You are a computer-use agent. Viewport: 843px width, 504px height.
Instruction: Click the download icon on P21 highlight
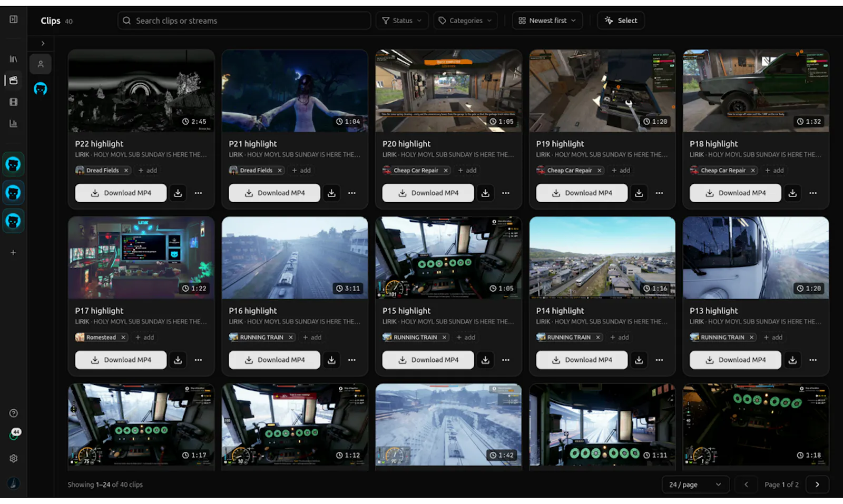pyautogui.click(x=331, y=193)
